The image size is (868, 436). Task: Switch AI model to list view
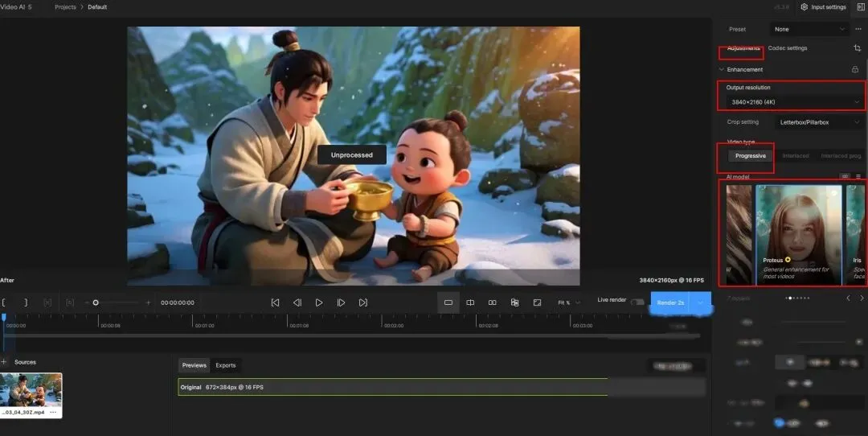[858, 176]
